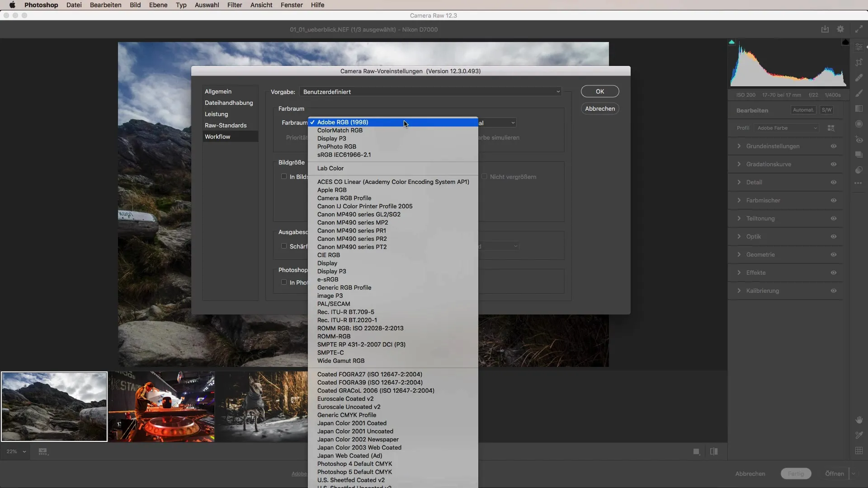
Task: Enable the 'In Bildschirm' resize checkbox
Action: click(284, 176)
